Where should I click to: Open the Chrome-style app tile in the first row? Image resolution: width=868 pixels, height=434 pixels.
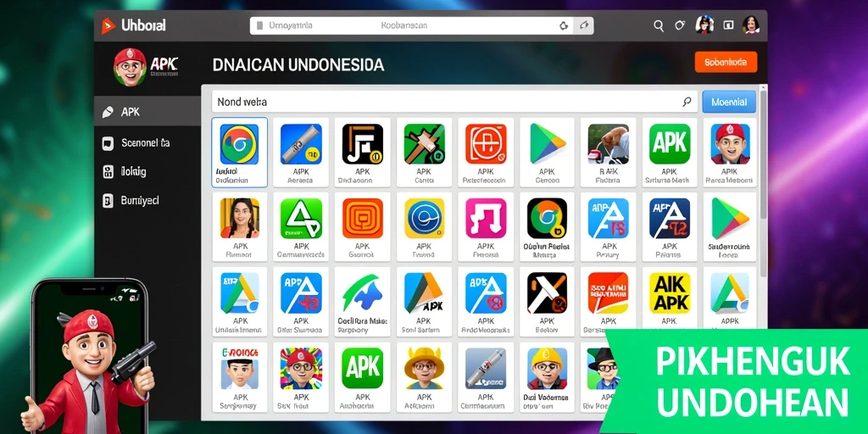[x=239, y=153]
